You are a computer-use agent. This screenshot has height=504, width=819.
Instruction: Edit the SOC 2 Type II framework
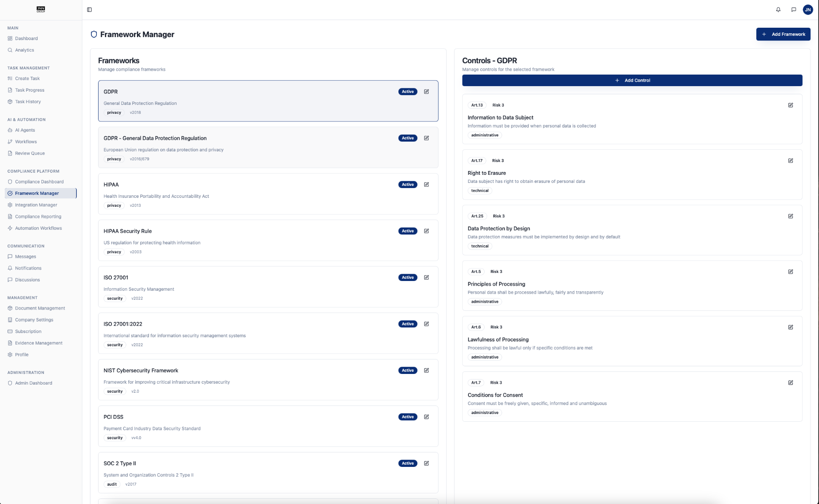[x=426, y=463]
